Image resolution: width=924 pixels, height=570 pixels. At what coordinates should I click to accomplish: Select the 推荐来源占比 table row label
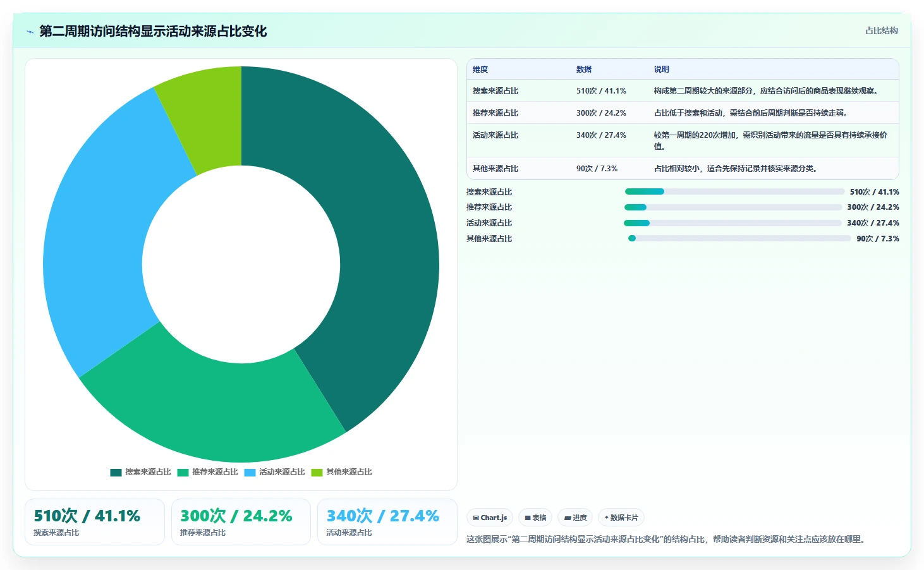pyautogui.click(x=495, y=113)
